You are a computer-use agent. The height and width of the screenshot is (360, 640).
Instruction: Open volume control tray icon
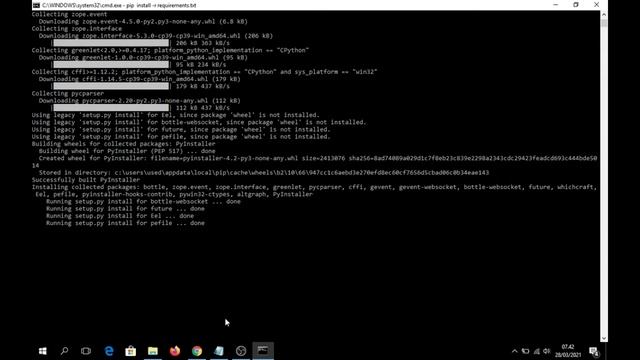pyautogui.click(x=547, y=351)
